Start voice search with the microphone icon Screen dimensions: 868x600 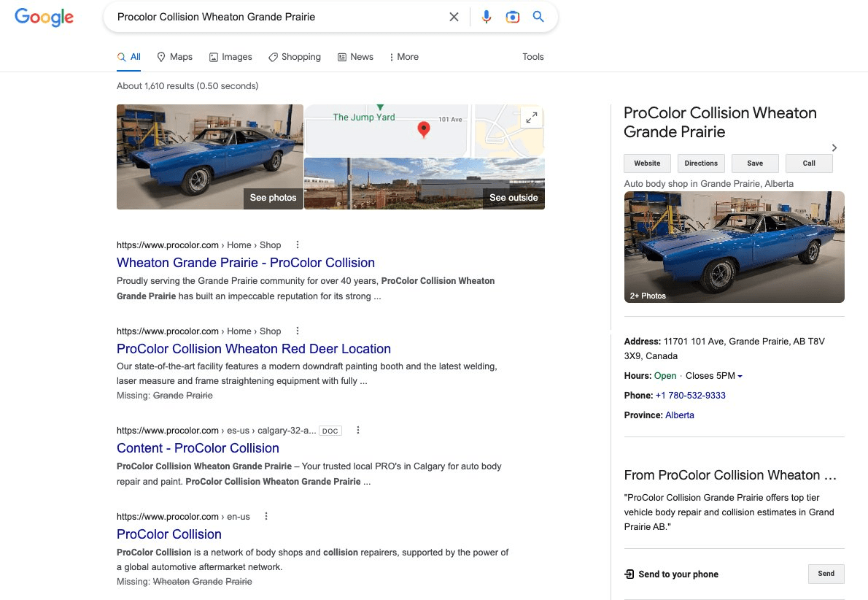tap(486, 17)
